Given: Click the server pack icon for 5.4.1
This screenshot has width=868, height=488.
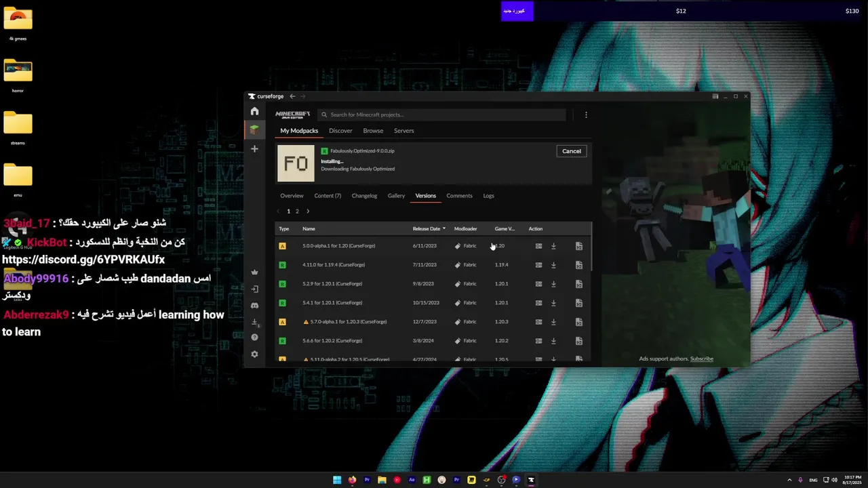Looking at the screenshot, I should [538, 303].
